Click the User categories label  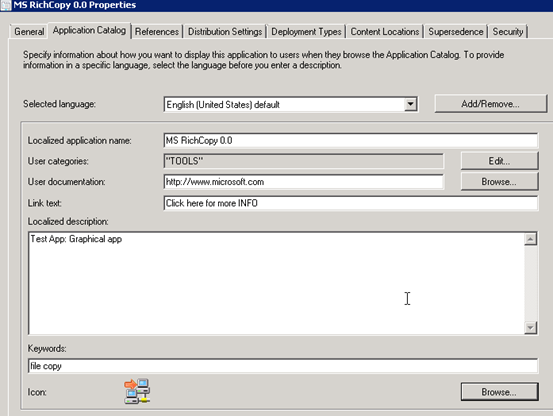tap(58, 161)
